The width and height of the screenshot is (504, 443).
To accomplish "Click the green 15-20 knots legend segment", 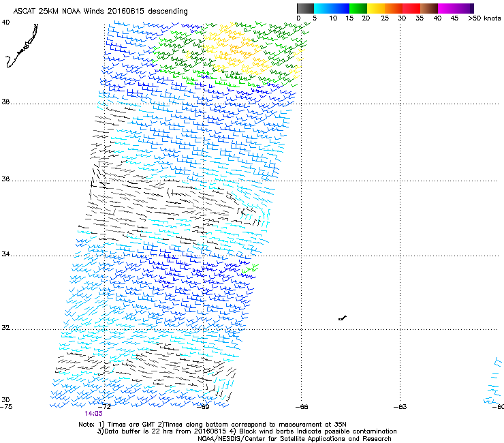I will pos(358,8).
